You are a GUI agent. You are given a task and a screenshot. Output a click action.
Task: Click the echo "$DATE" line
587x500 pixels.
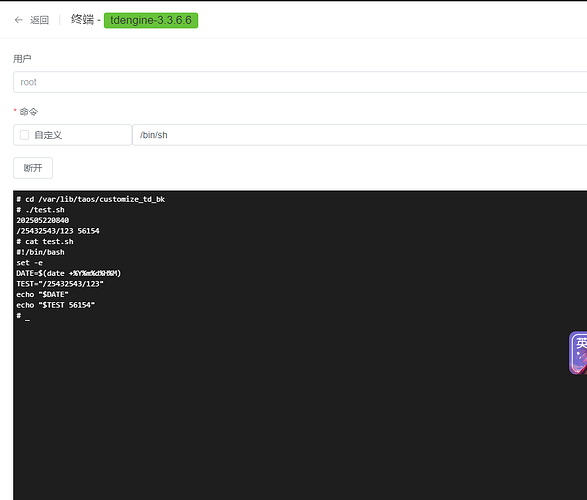point(42,295)
